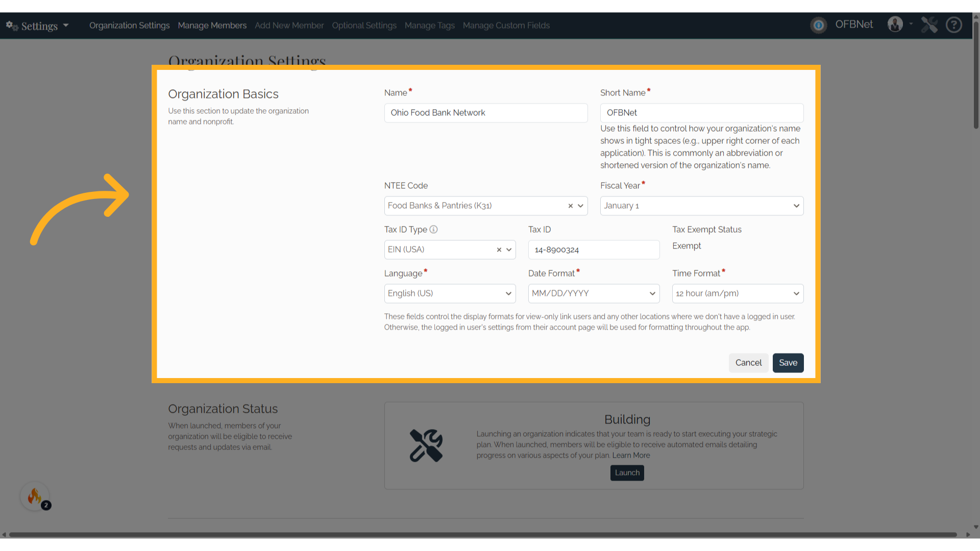Viewport: 980px width, 551px height.
Task: Click the Tax ID Type info icon
Action: [x=433, y=230]
